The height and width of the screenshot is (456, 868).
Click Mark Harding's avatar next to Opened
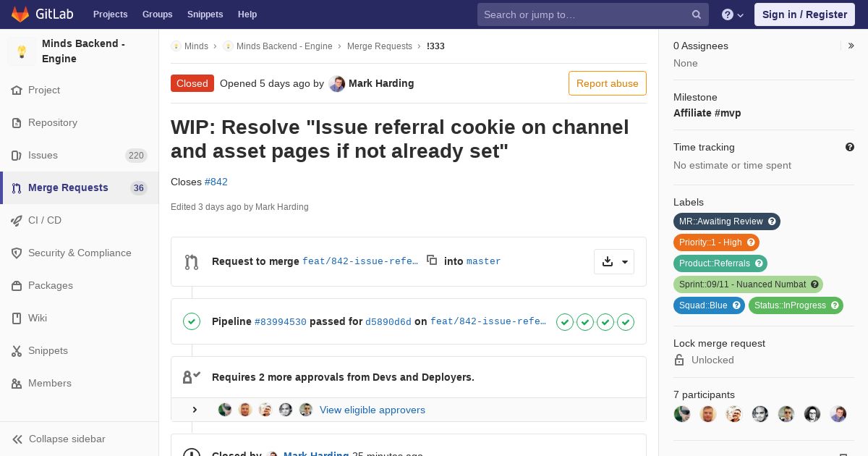337,83
